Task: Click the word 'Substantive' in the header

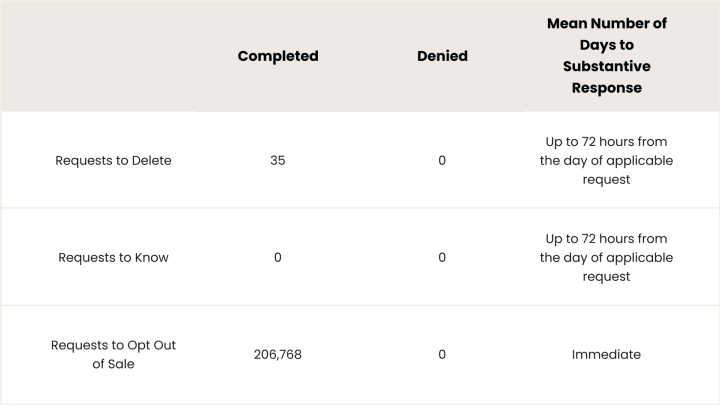Action: [607, 67]
